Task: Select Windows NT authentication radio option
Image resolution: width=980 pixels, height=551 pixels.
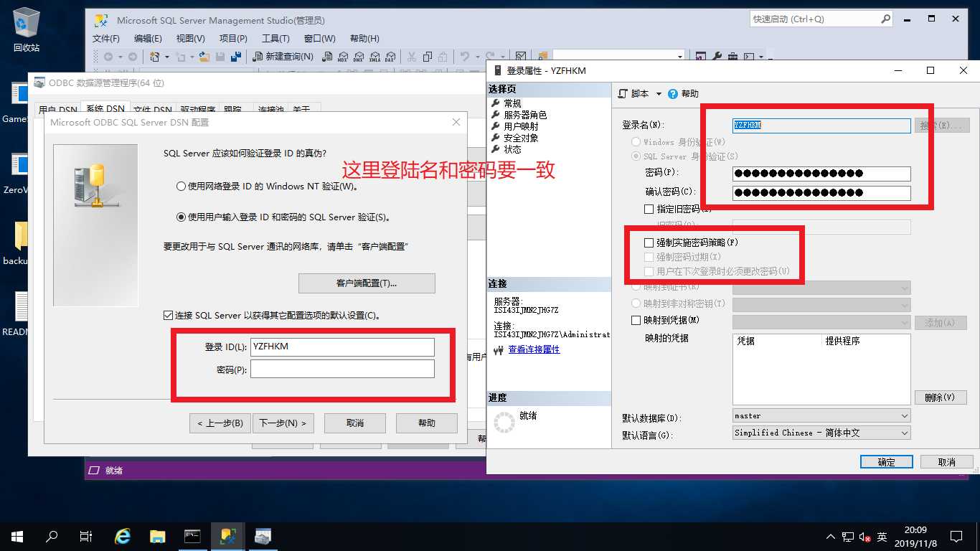Action: [x=182, y=187]
